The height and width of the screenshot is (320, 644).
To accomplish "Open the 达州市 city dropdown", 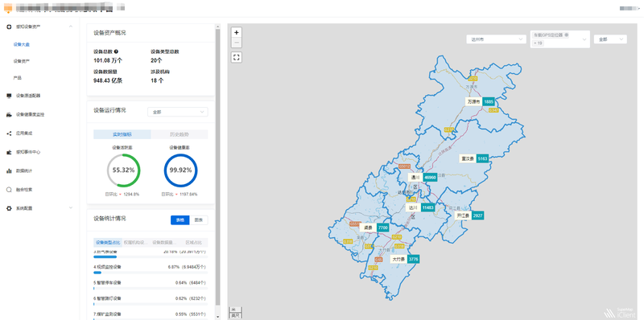I will click(x=496, y=39).
